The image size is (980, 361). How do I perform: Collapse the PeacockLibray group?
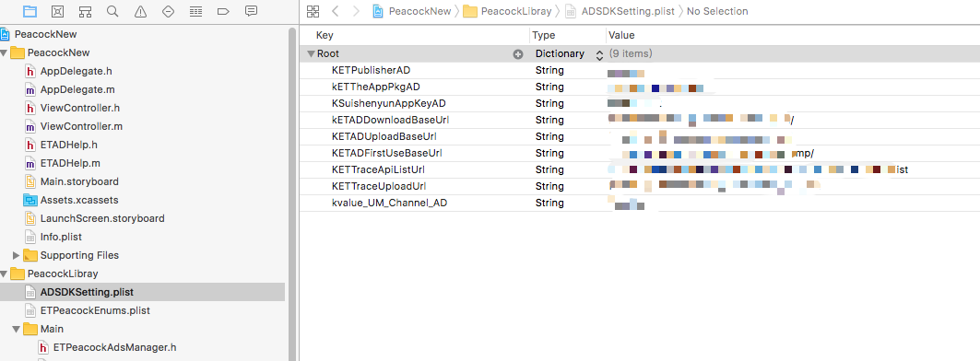click(x=5, y=274)
